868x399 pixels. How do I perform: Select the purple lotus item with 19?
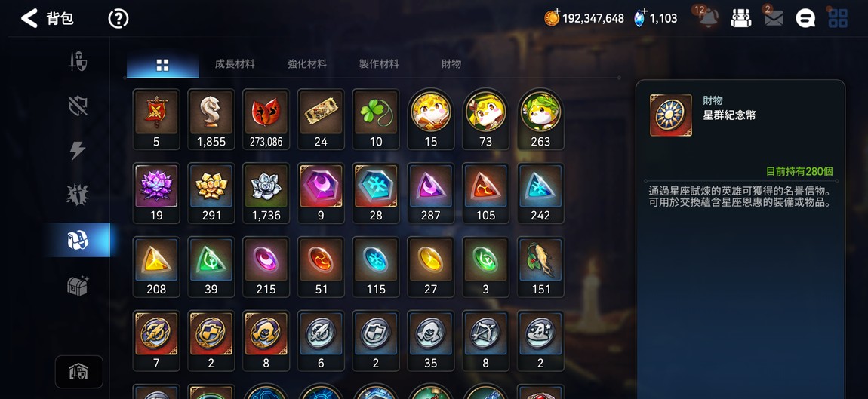pos(156,192)
